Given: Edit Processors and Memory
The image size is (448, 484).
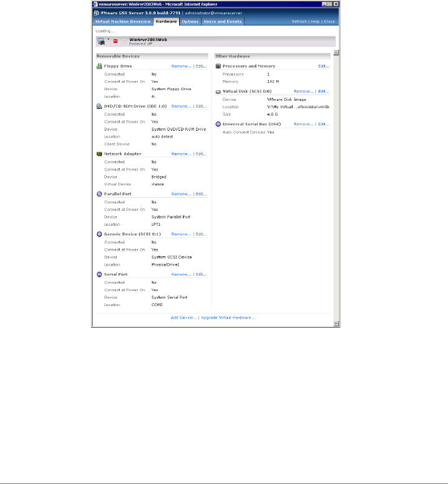Looking at the screenshot, I should pyautogui.click(x=324, y=67).
